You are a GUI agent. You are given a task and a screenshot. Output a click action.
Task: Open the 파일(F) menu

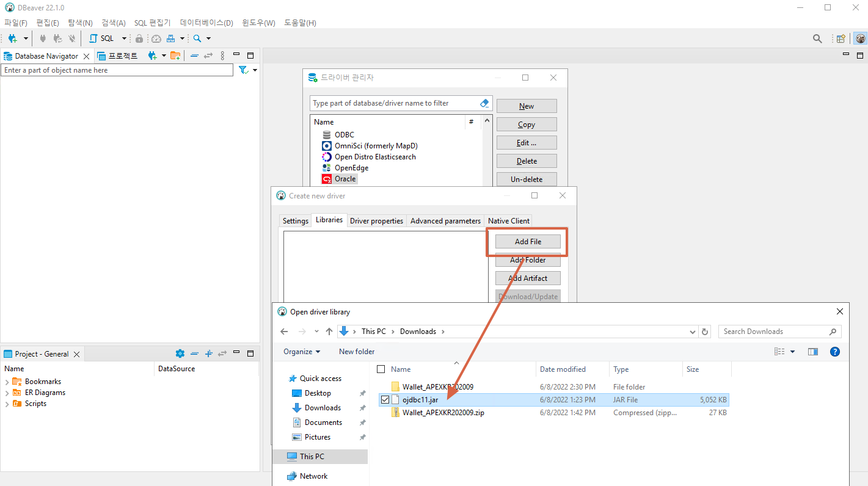coord(16,23)
